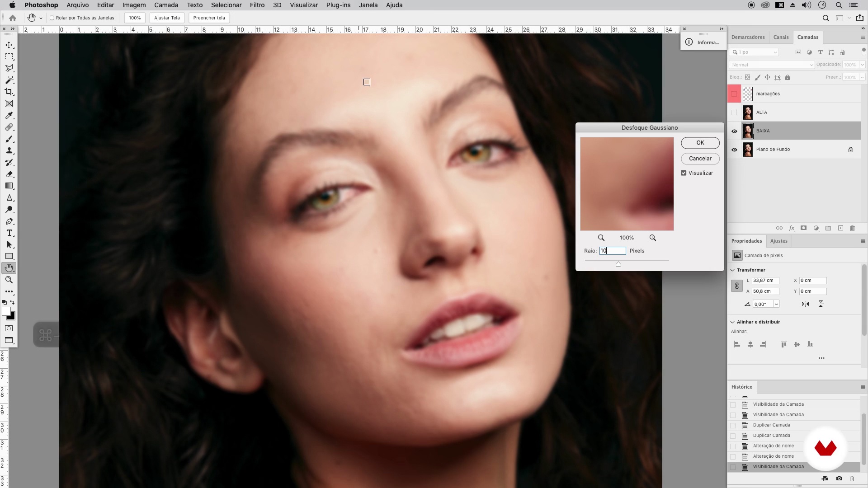This screenshot has width=868, height=488.
Task: Open the Filtro menu
Action: (x=257, y=5)
